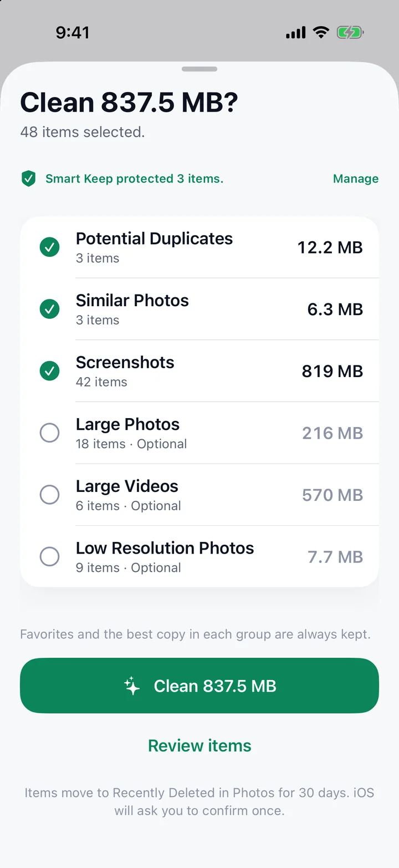Open the Screenshots row showing 819 MB
This screenshot has width=399, height=868.
tap(199, 371)
